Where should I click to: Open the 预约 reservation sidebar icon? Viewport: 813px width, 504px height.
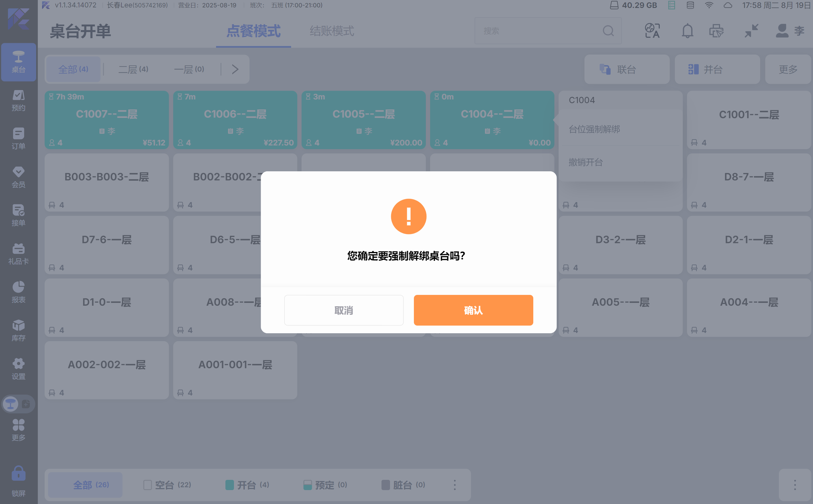coord(18,100)
